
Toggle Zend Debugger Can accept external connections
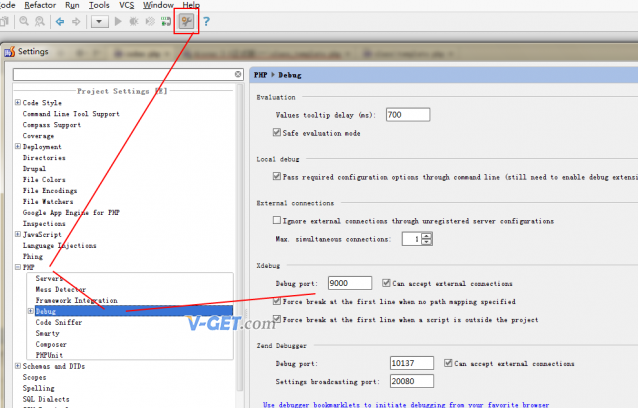click(448, 363)
